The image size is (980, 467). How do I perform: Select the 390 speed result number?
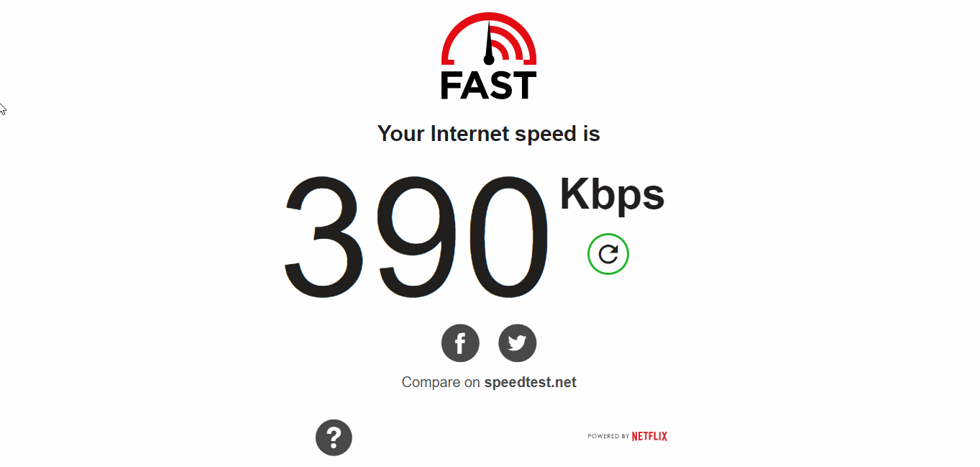(416, 239)
